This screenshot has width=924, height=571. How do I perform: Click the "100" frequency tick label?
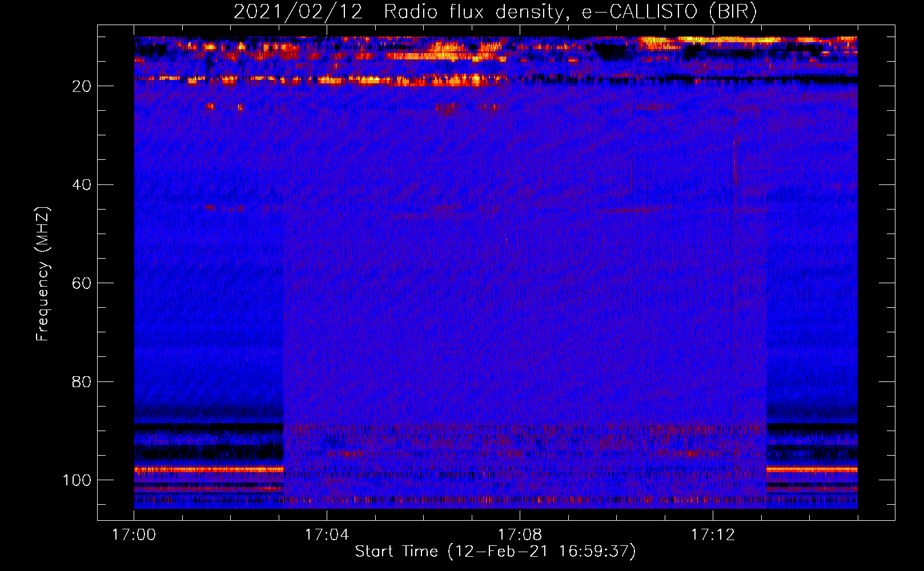[77, 480]
